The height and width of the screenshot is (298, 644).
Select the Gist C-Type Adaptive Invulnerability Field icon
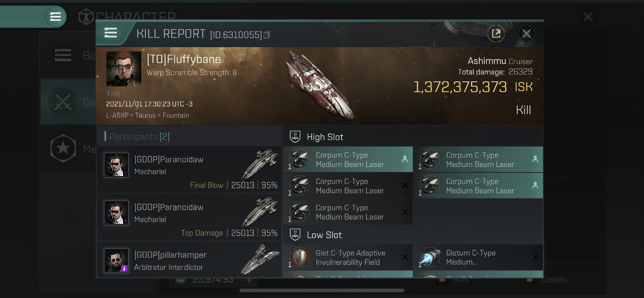(x=300, y=257)
